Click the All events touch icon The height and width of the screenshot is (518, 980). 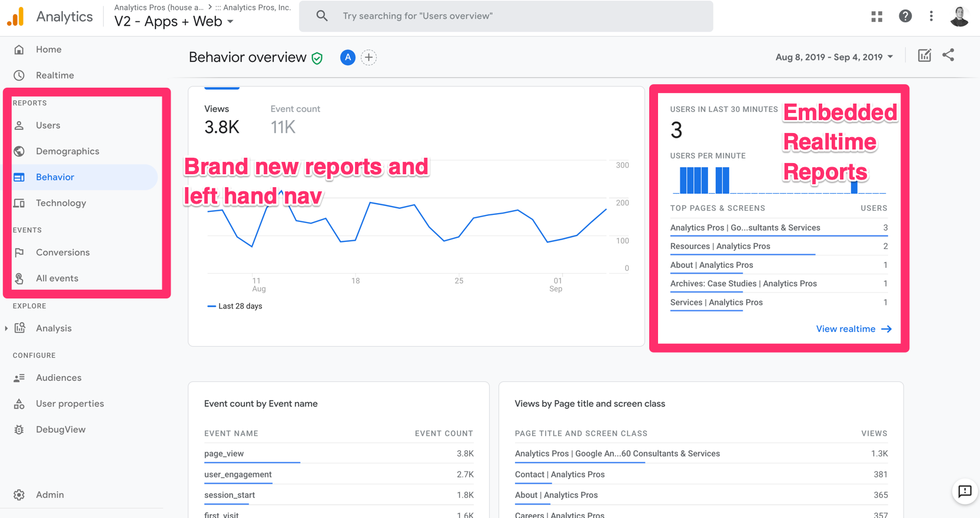19,278
